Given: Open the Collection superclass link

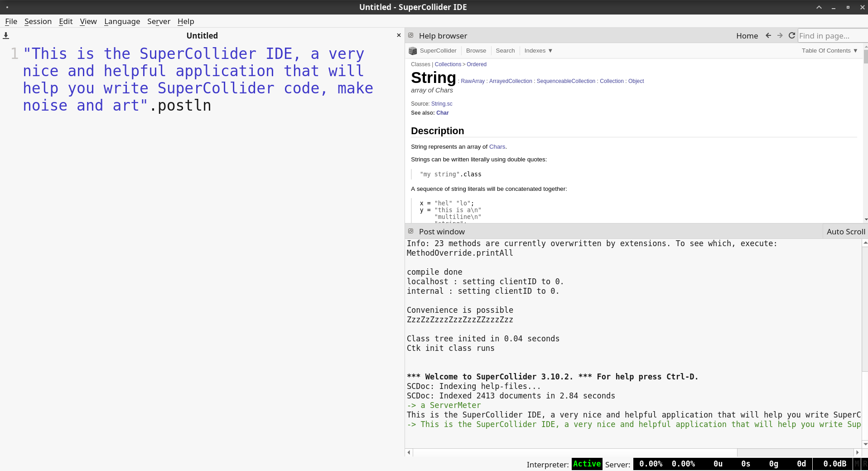Looking at the screenshot, I should (612, 81).
